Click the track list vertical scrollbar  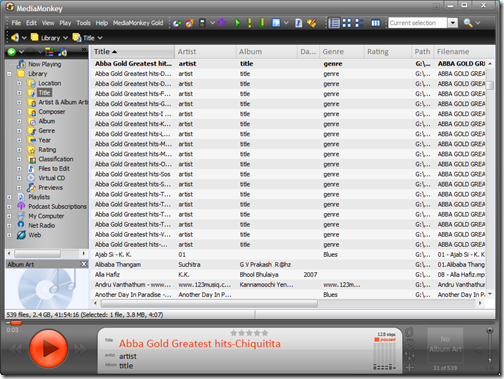pyautogui.click(x=490, y=86)
